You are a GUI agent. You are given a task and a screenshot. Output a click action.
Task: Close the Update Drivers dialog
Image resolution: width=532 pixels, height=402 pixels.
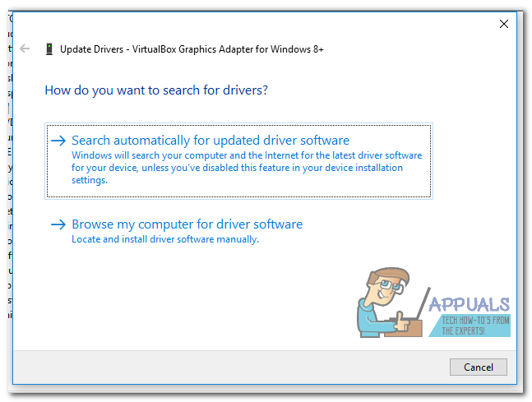(504, 24)
